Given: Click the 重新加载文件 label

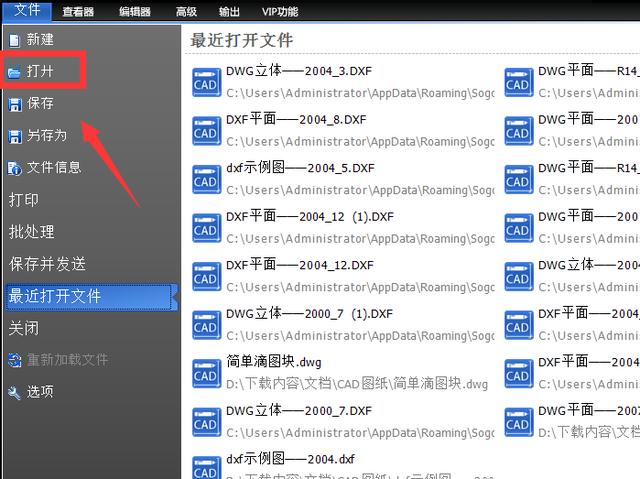Looking at the screenshot, I should (67, 360).
